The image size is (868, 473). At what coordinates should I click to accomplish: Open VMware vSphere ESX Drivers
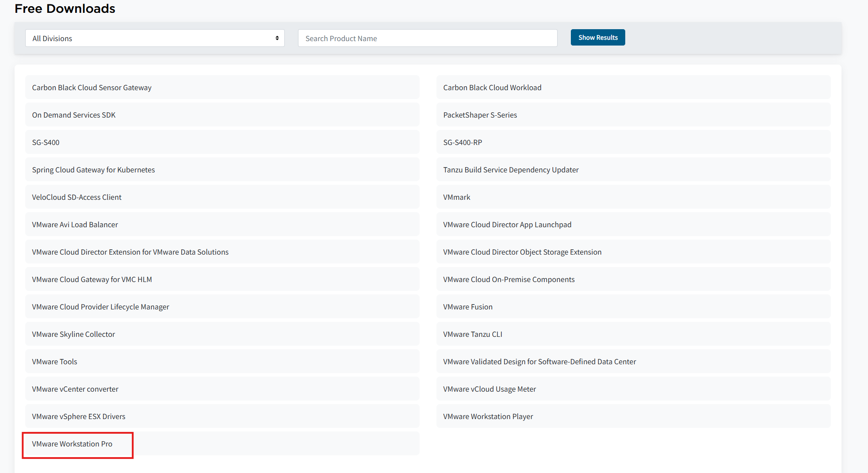[222, 416]
